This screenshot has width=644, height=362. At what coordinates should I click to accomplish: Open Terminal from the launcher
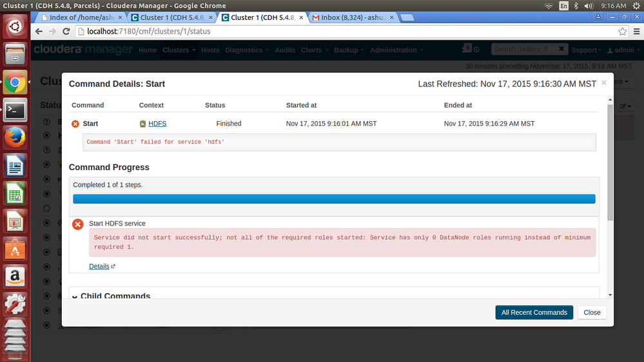(x=15, y=110)
